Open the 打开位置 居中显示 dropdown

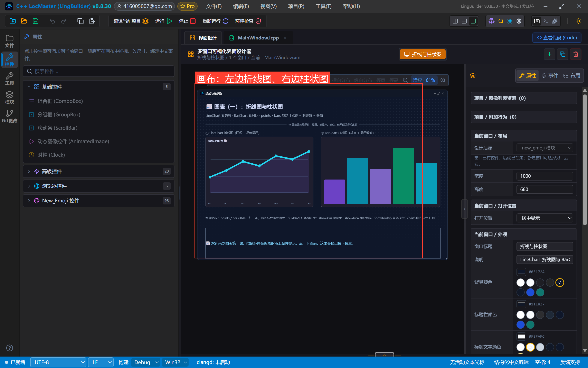click(x=544, y=218)
